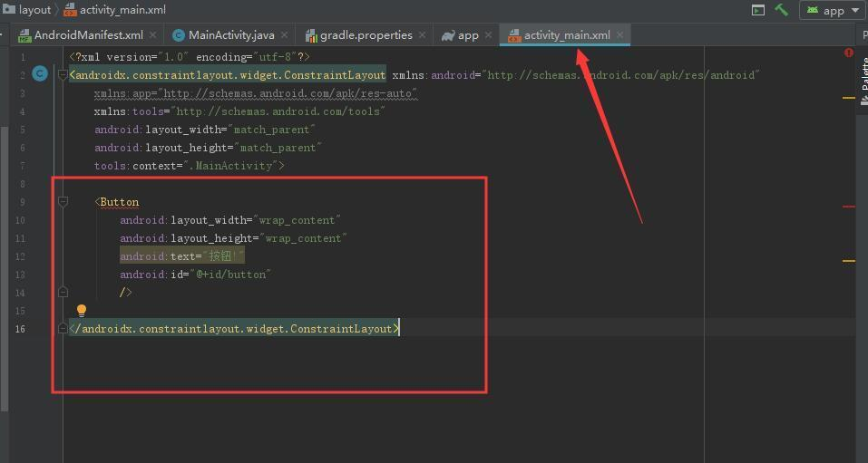Image resolution: width=868 pixels, height=463 pixels.
Task: Click the android:text attribute on line 12
Action: pos(182,256)
